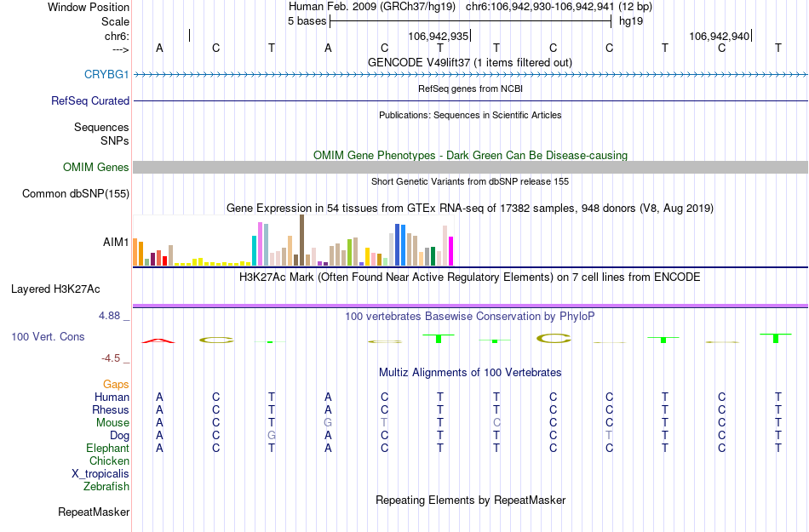This screenshot has height=532, width=809.
Task: Click the Sequences publications track label
Action: [x=101, y=127]
